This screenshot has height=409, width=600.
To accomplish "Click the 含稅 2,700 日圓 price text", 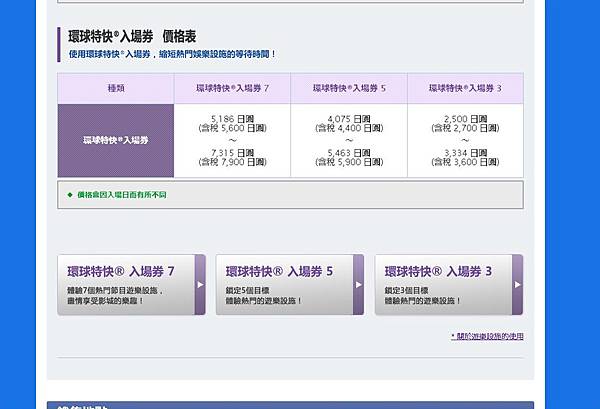I will pyautogui.click(x=465, y=128).
